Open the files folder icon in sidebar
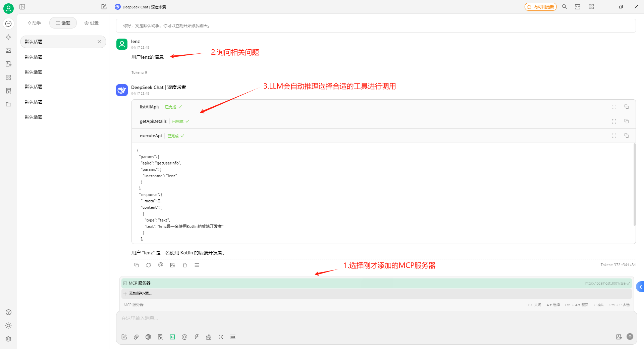 pos(8,104)
